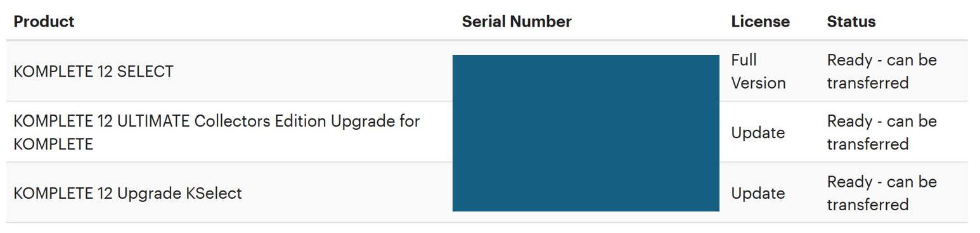Click the License column header
This screenshot has height=233, width=980.
pyautogui.click(x=760, y=22)
